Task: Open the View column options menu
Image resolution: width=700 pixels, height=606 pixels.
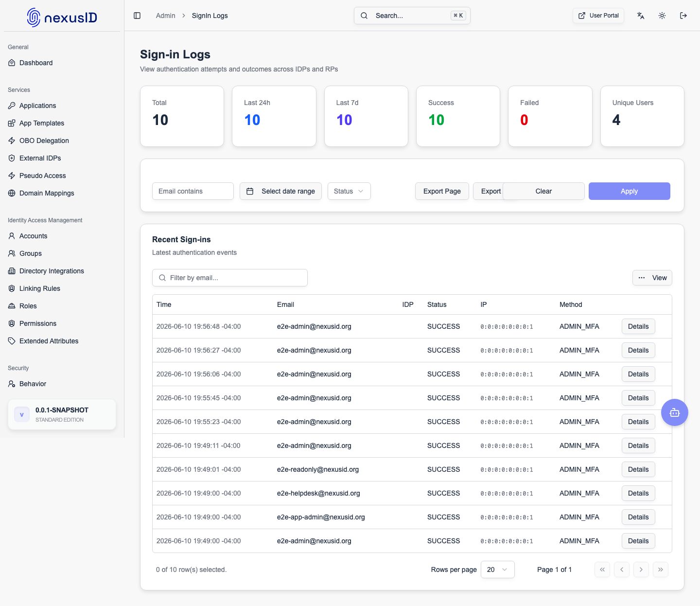Action: point(652,278)
